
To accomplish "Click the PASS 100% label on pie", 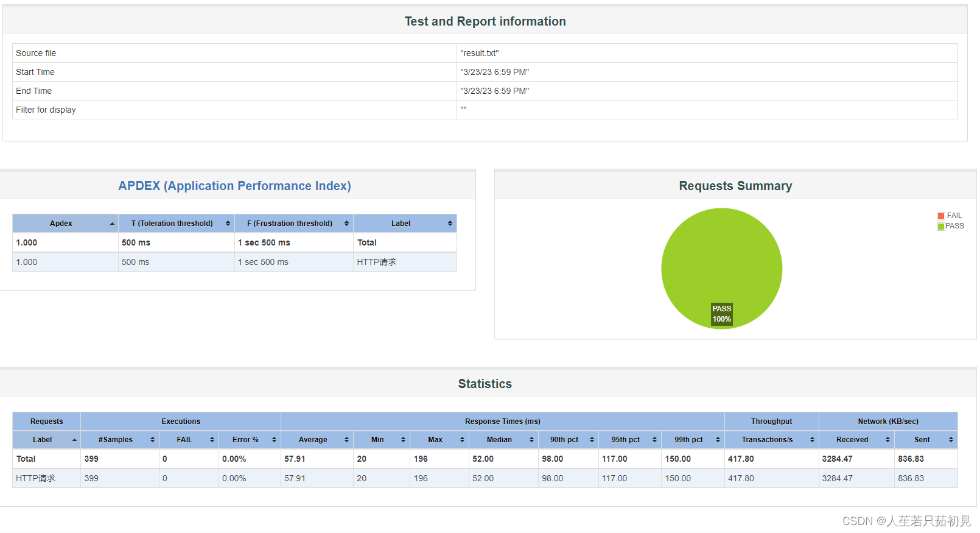I will (x=722, y=314).
